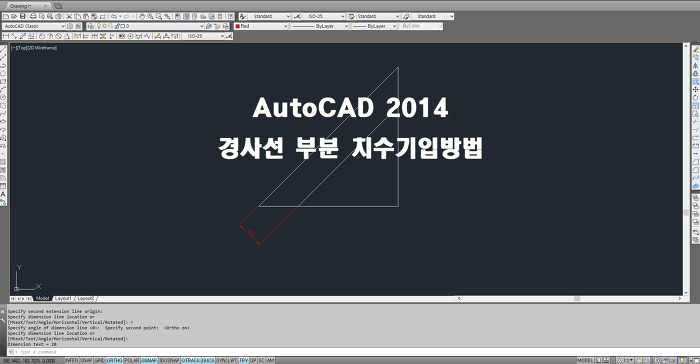Click the Match Properties icon
The image size is (700, 364).
tap(95, 16)
